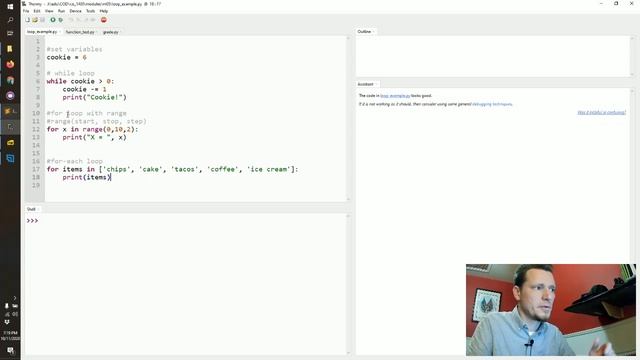Viewport: 640px width, 360px height.
Task: Click the Step out debug icon
Action: tap(86, 20)
